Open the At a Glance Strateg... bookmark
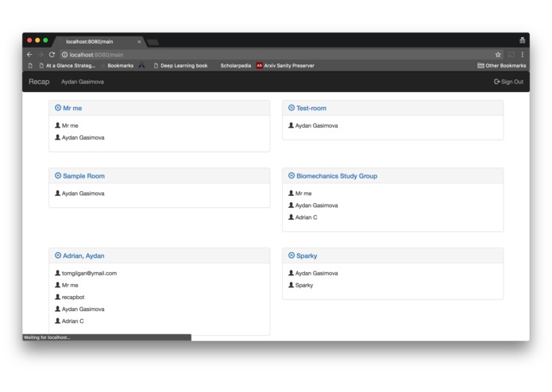This screenshot has height=392, width=552. coord(68,65)
